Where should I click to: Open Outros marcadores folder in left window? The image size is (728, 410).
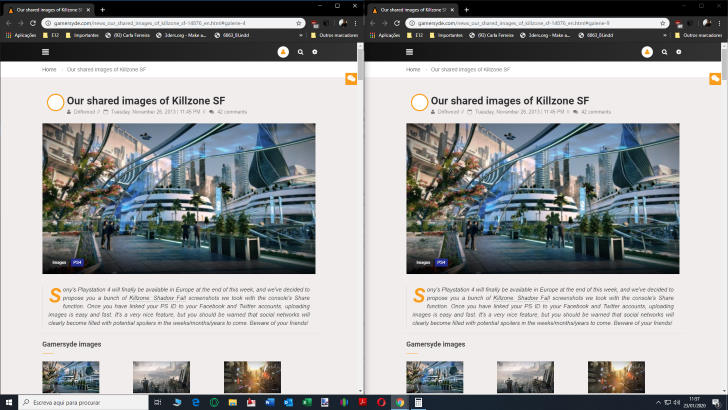pos(334,35)
